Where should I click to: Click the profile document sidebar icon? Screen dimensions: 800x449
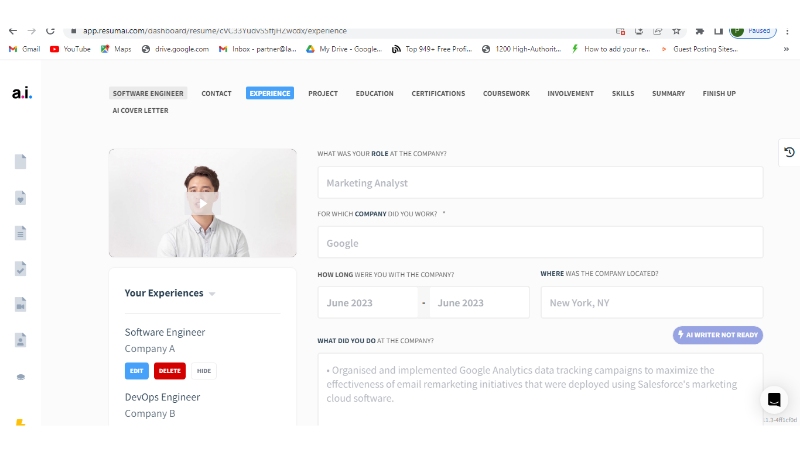click(x=20, y=340)
